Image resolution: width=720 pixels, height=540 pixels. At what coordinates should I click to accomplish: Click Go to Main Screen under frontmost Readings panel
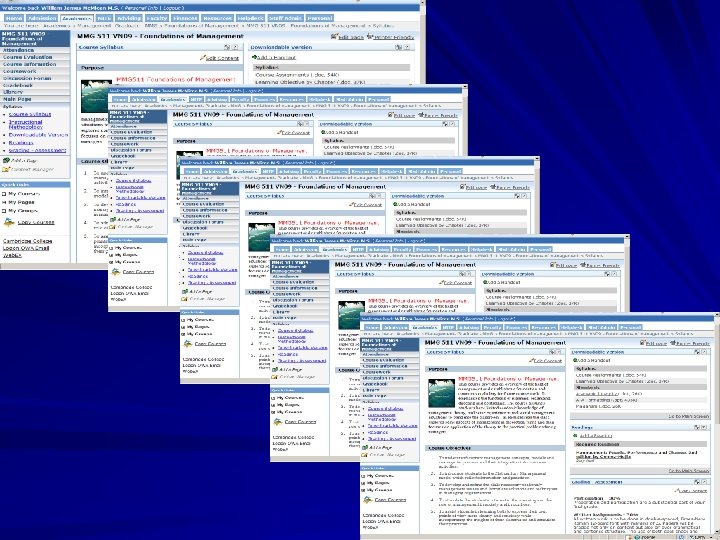[689, 471]
